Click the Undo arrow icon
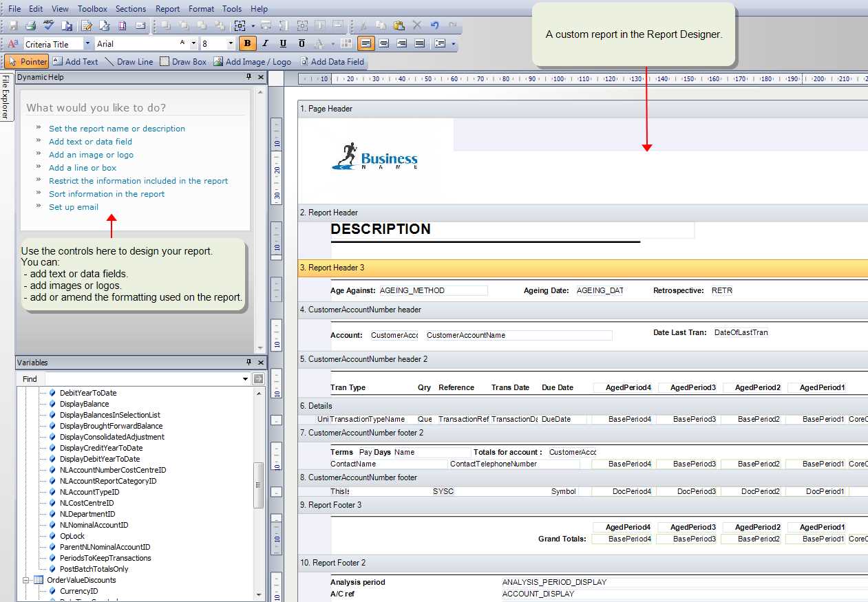The width and height of the screenshot is (868, 602). coord(435,25)
